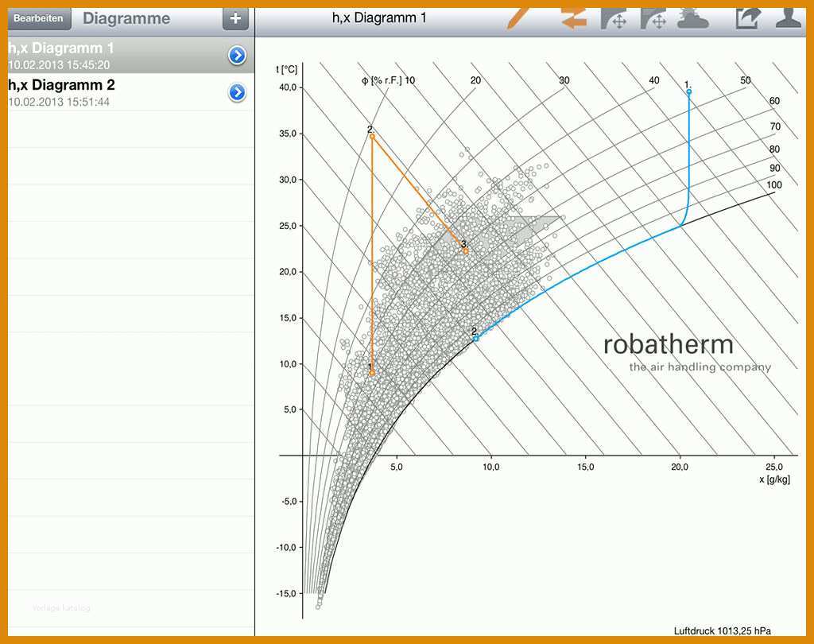This screenshot has height=644, width=814.
Task: Click the move-diagram icon beside the weather cloud
Action: 653,19
